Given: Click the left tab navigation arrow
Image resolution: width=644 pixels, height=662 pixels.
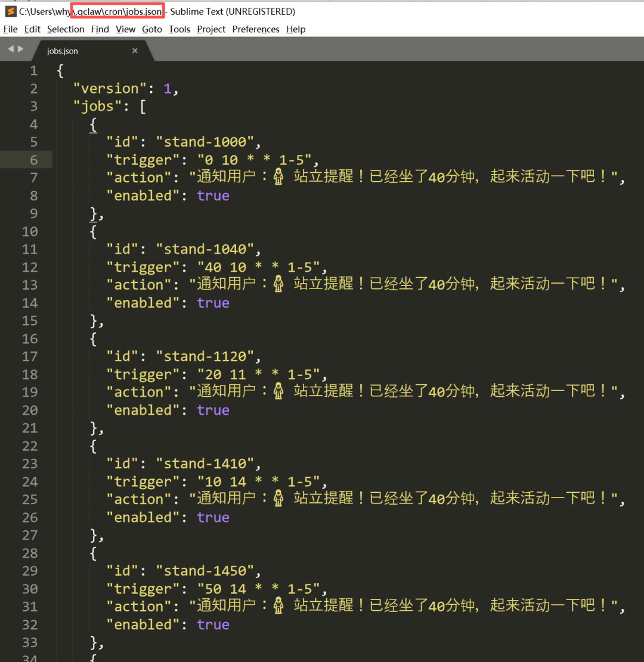Looking at the screenshot, I should (10, 49).
